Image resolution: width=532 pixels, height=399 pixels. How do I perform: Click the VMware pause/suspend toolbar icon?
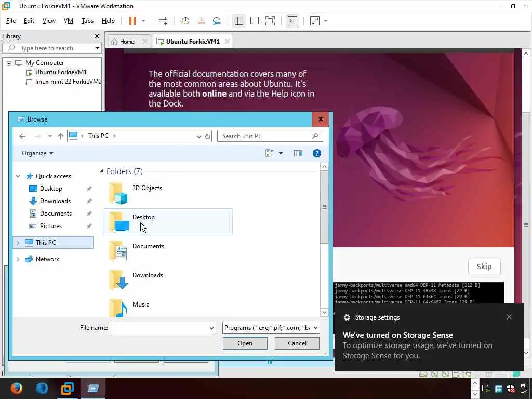click(x=132, y=21)
